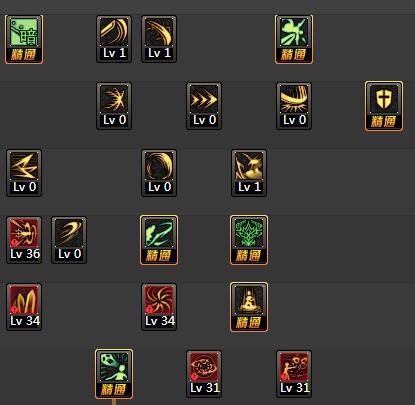Image resolution: width=415 pixels, height=405 pixels.
Task: Select the green splash mastered skill icon
Action: point(294,39)
